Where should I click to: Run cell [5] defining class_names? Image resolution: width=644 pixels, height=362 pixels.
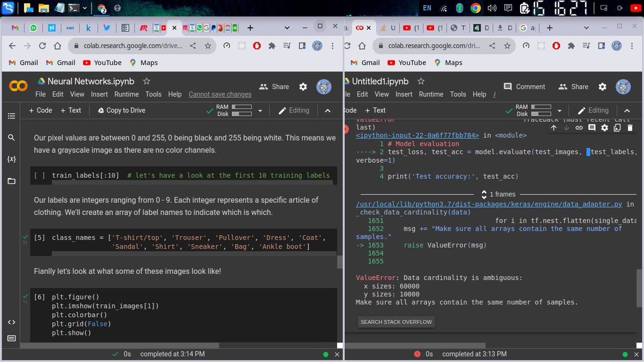click(39, 238)
